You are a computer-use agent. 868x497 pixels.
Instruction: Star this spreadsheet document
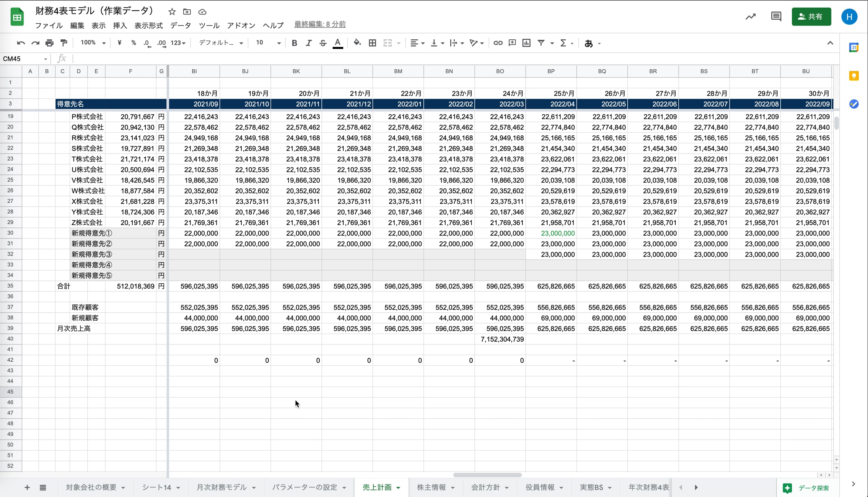[x=172, y=12]
